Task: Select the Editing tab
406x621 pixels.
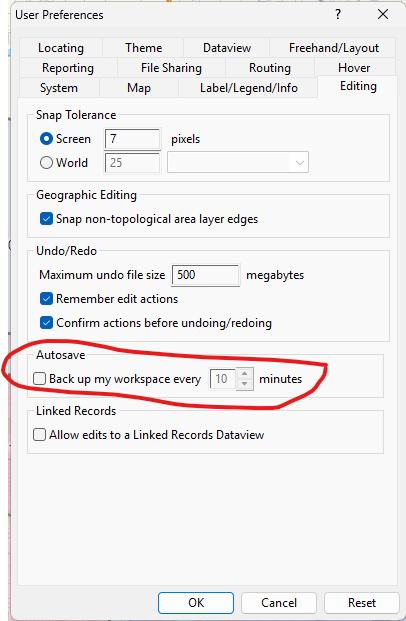Action: pos(358,86)
